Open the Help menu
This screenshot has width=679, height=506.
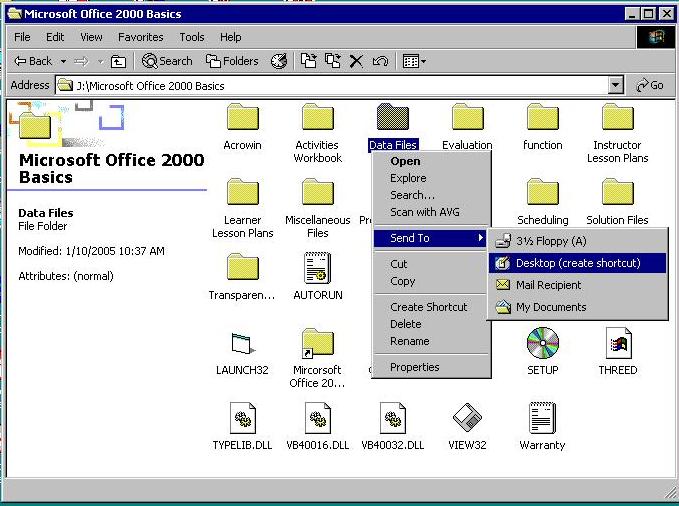pos(230,37)
